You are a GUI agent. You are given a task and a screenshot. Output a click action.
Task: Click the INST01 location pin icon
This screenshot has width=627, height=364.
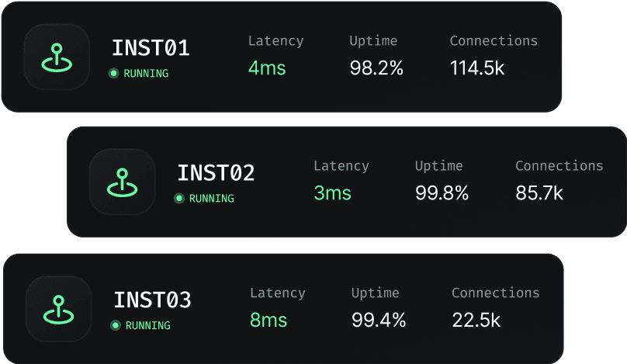[x=57, y=57]
